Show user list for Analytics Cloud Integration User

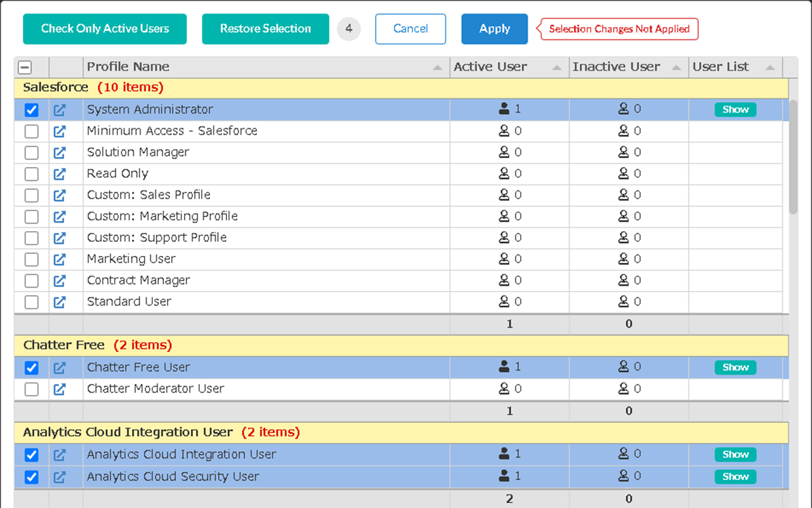(735, 454)
